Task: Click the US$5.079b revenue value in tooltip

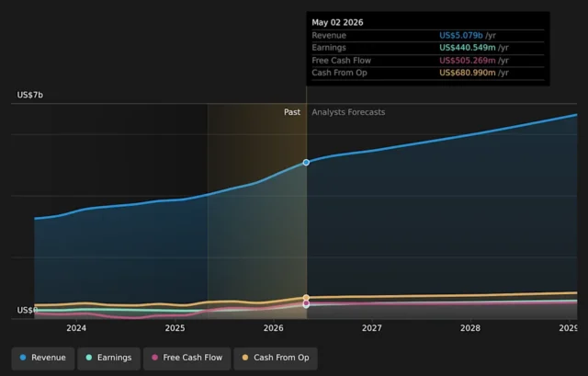Action: (461, 35)
